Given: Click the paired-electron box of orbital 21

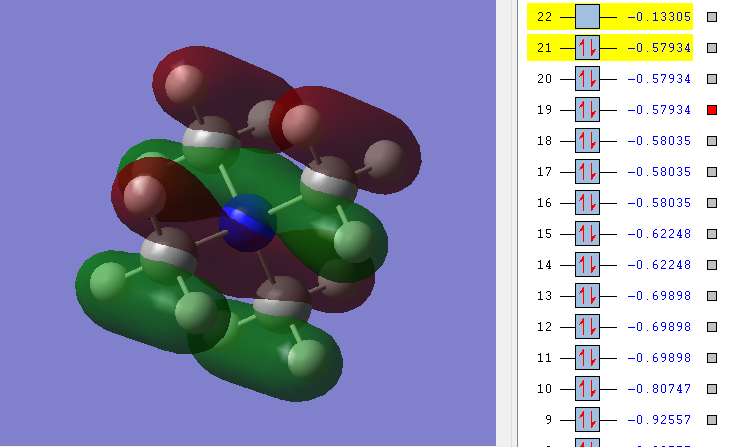Looking at the screenshot, I should (587, 48).
